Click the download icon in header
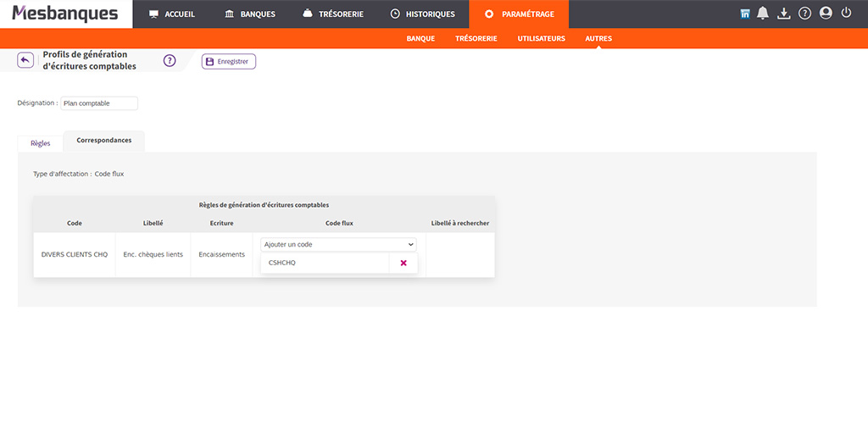Viewport: 868px width, 433px height. click(783, 14)
